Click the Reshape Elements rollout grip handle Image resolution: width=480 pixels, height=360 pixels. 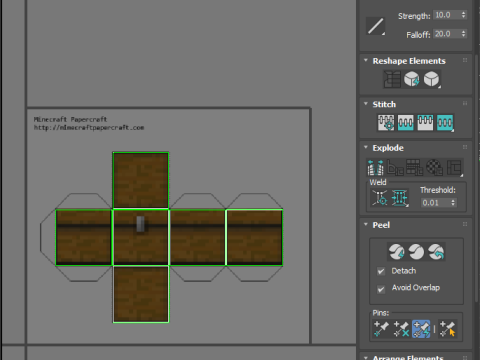[465, 60]
